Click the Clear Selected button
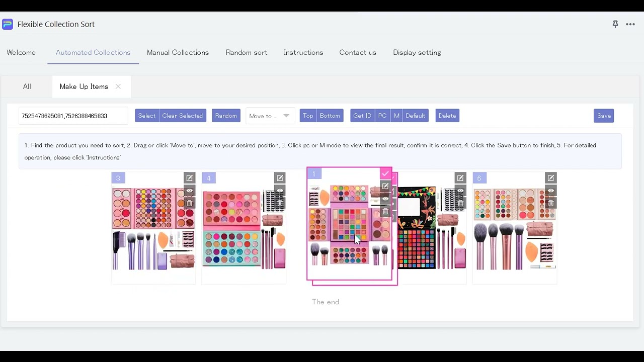This screenshot has height=362, width=644. (182, 116)
